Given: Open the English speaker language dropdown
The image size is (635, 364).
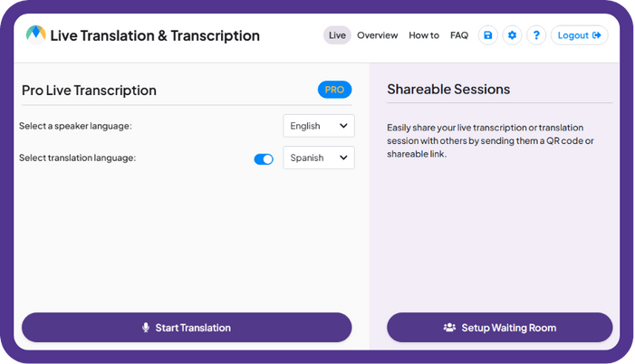Looking at the screenshot, I should click(x=319, y=126).
